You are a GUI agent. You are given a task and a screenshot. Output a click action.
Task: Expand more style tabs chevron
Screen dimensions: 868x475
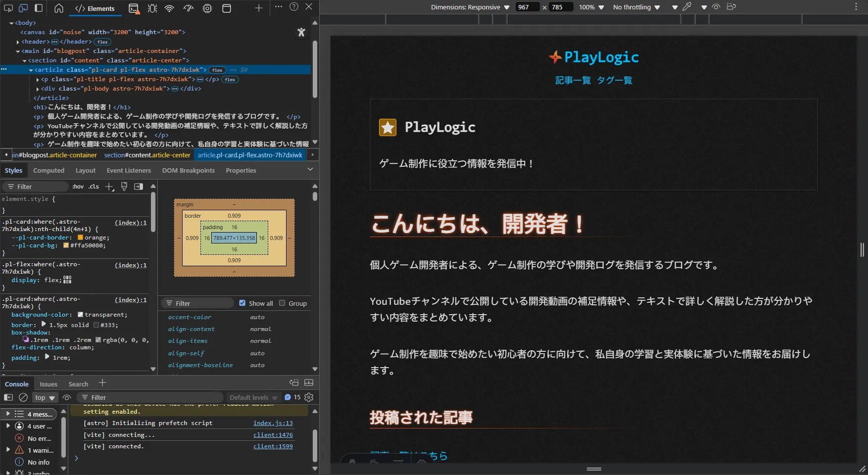pyautogui.click(x=310, y=170)
